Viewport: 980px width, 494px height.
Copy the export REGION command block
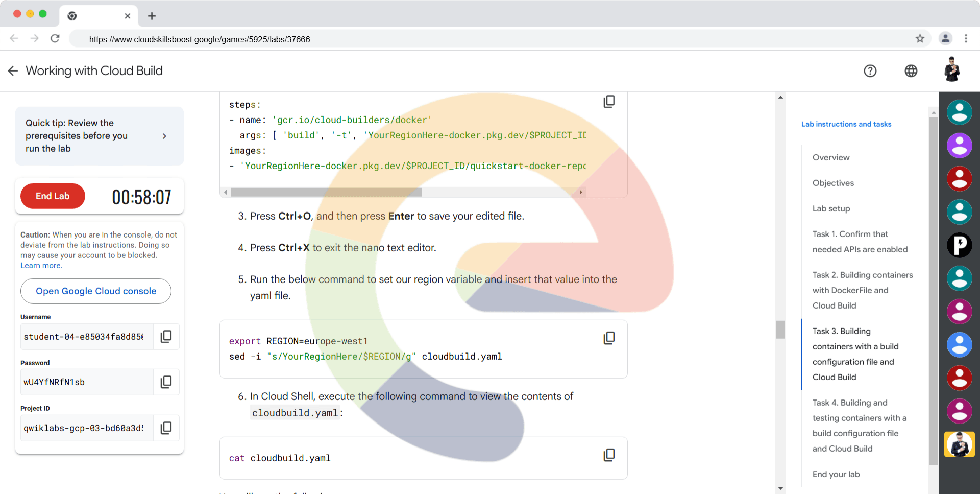pyautogui.click(x=609, y=338)
